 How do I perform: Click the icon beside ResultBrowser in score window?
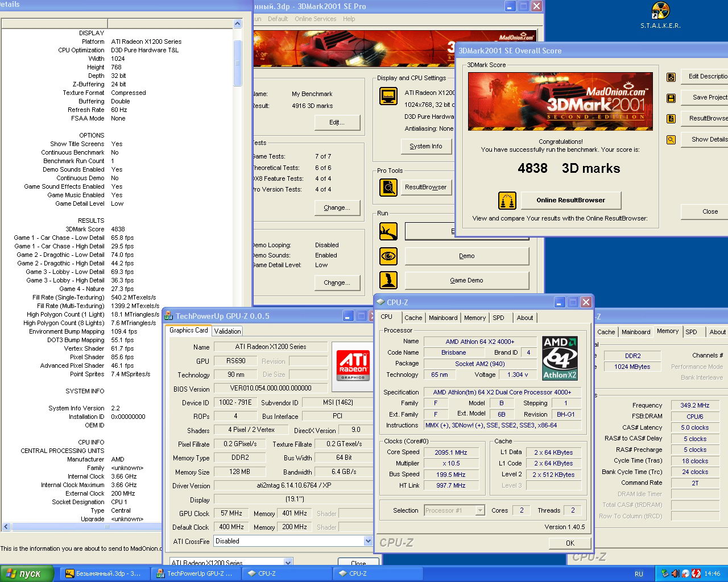[671, 119]
